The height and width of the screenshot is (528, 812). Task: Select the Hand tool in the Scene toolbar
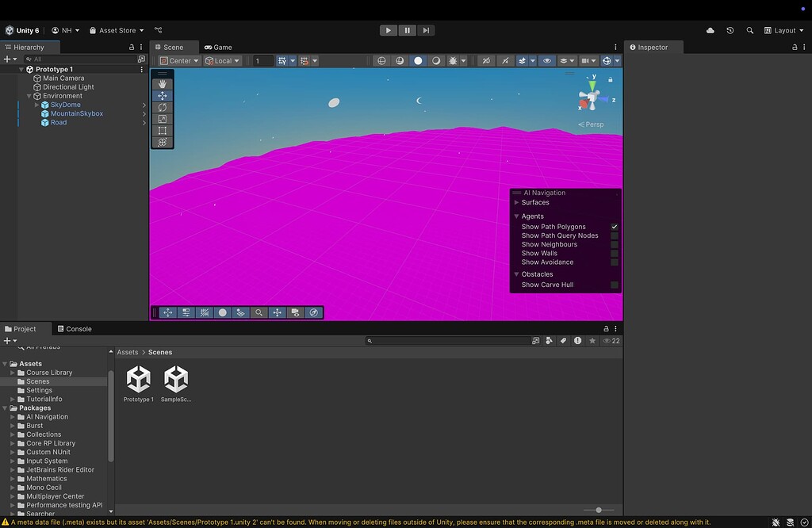162,83
